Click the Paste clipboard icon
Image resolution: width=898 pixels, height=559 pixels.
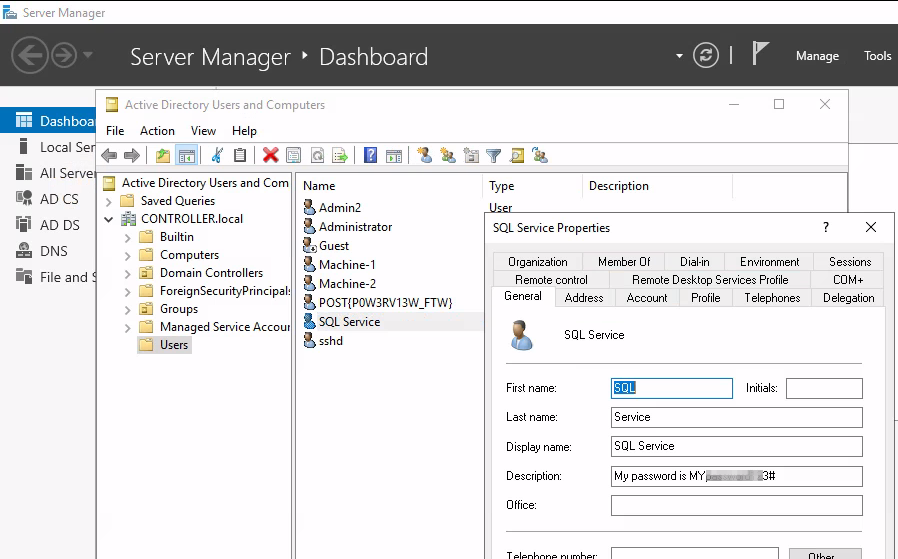(x=240, y=155)
